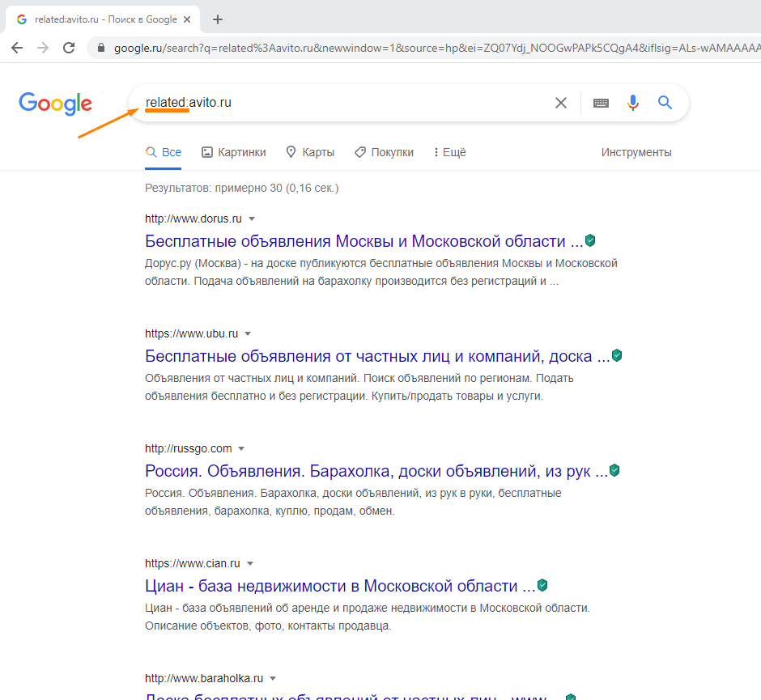
Task: Click the https://www.ubu.ru URL
Action: point(191,333)
